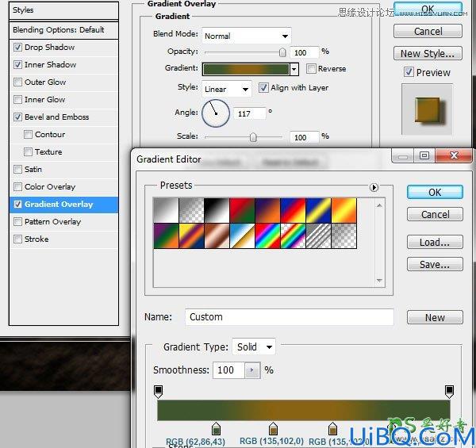Image resolution: width=476 pixels, height=448 pixels.
Task: Enable the Outer Glow style
Action: (18, 82)
